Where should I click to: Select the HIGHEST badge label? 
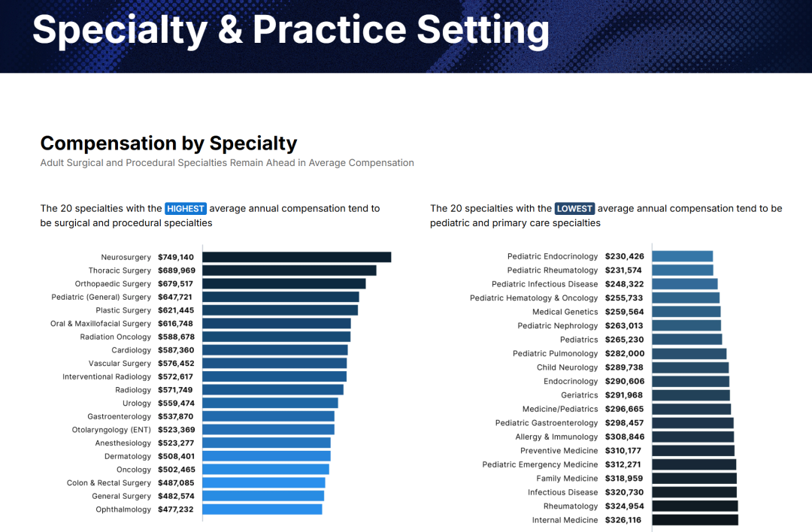185,209
